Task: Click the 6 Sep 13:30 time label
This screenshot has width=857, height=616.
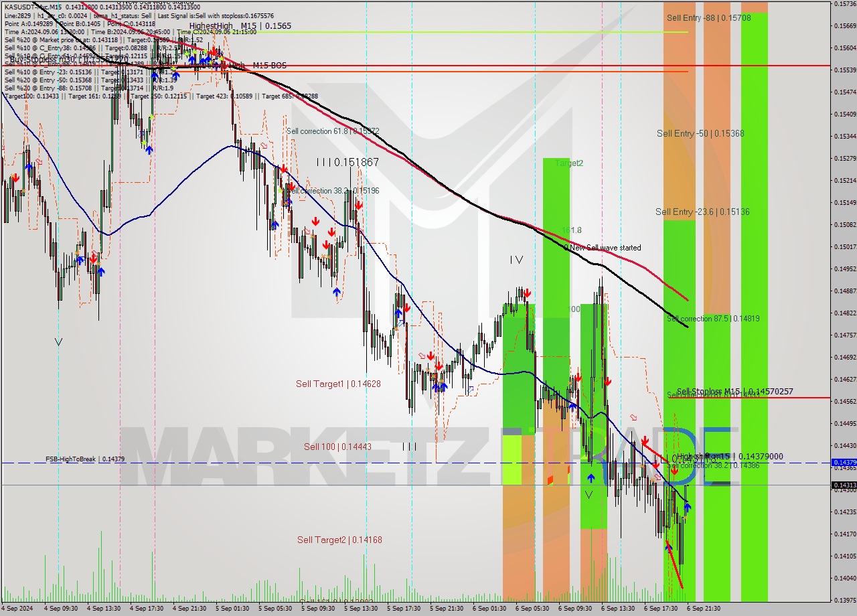Action: (619, 609)
